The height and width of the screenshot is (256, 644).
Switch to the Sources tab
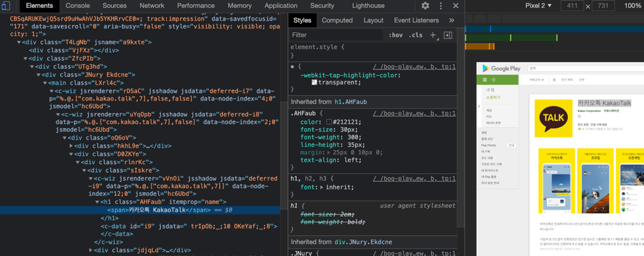pos(114,6)
